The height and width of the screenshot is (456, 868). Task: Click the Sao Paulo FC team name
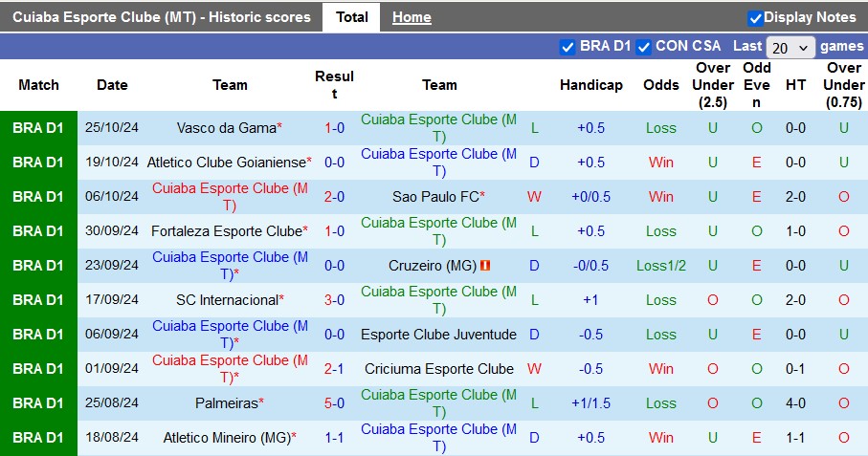pos(434,197)
